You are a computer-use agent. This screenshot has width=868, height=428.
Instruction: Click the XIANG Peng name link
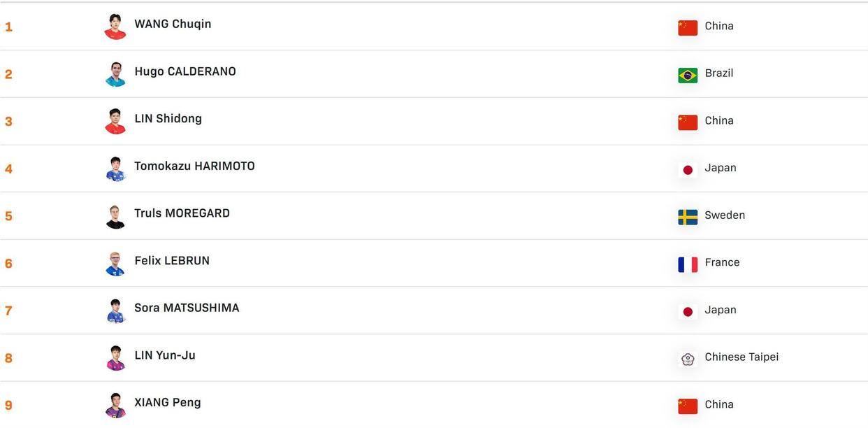168,403
